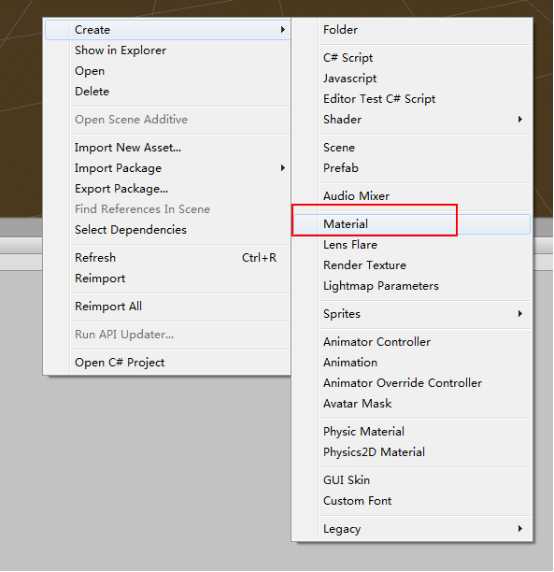Open the Create submenu

167,30
